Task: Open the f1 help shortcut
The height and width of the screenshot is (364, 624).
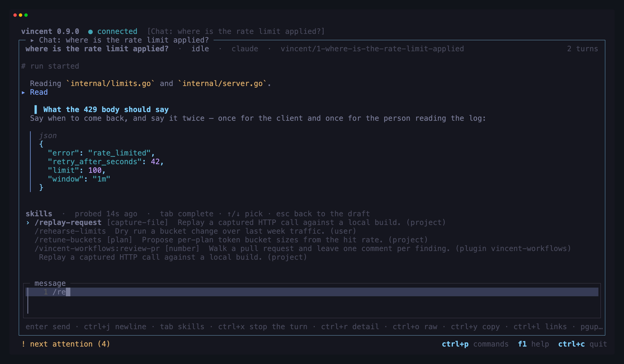Action: tap(533, 344)
